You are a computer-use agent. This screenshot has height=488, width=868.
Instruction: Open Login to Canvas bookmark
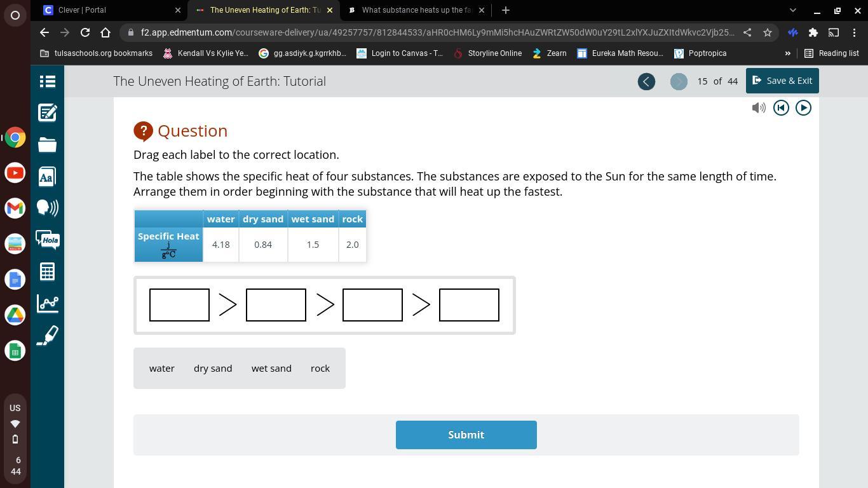400,53
